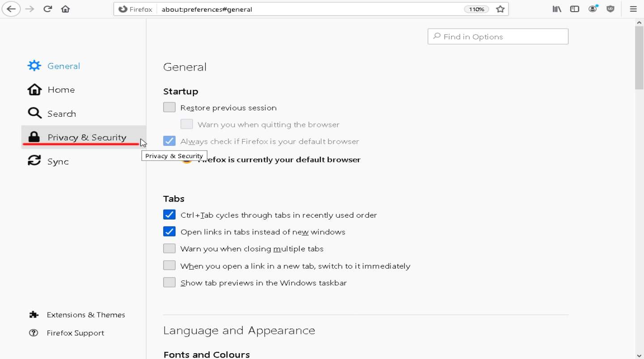Click the padlock icon for Privacy & Security
Viewport: 644px width, 359px height.
[34, 137]
